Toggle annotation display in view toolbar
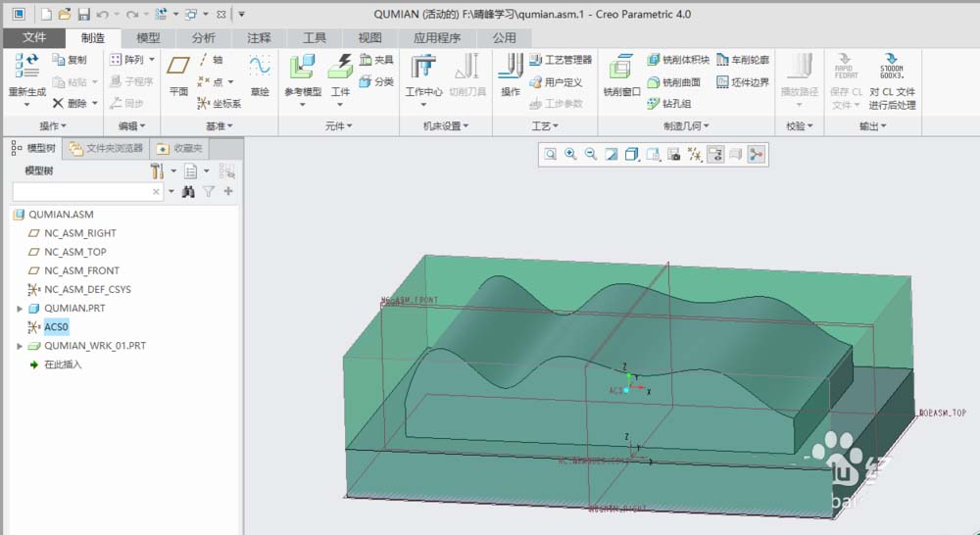 click(715, 155)
